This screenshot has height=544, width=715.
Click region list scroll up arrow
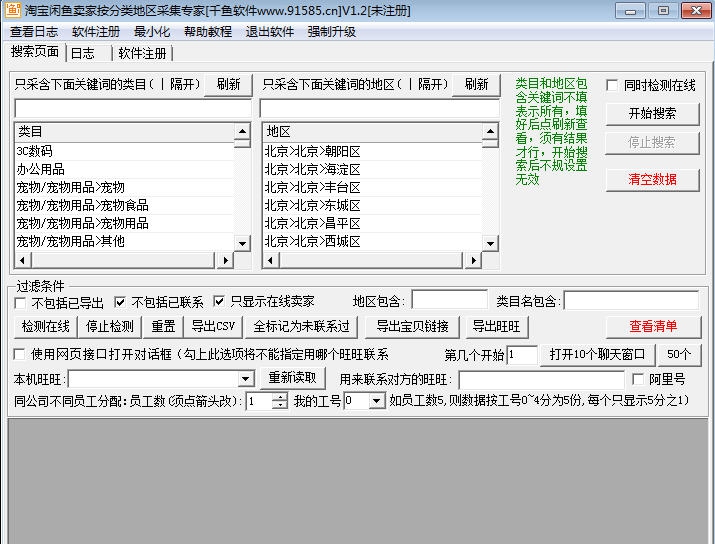tap(490, 132)
